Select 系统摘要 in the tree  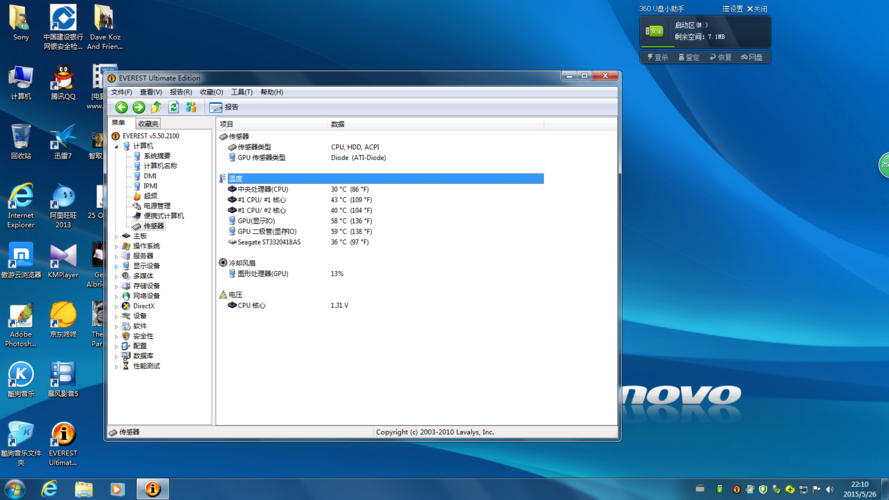(x=157, y=156)
